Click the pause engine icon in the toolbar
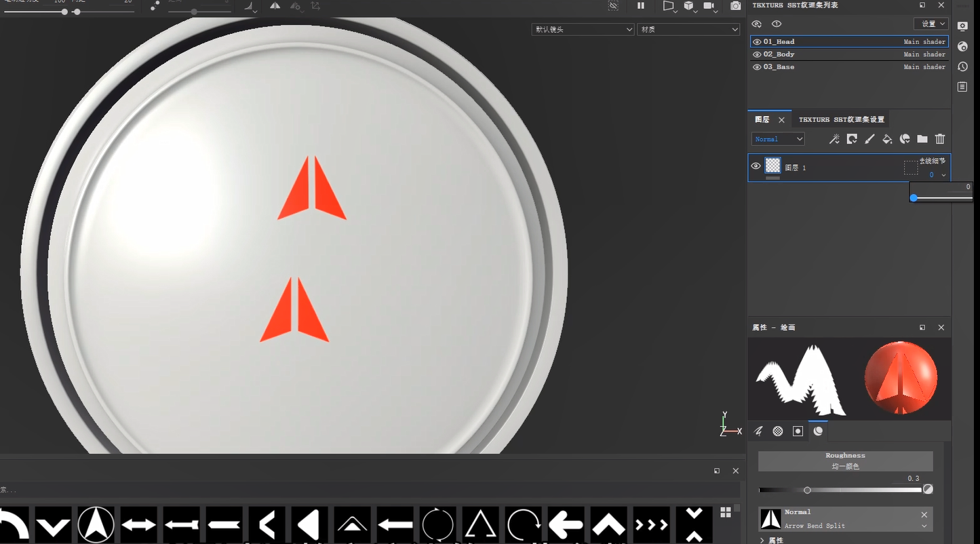The image size is (980, 544). (640, 5)
